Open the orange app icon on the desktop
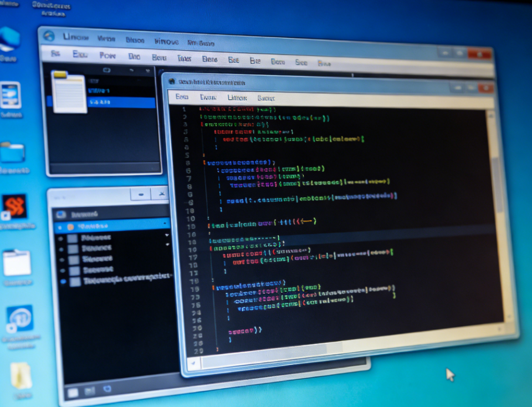This screenshot has width=532, height=407. point(14,207)
